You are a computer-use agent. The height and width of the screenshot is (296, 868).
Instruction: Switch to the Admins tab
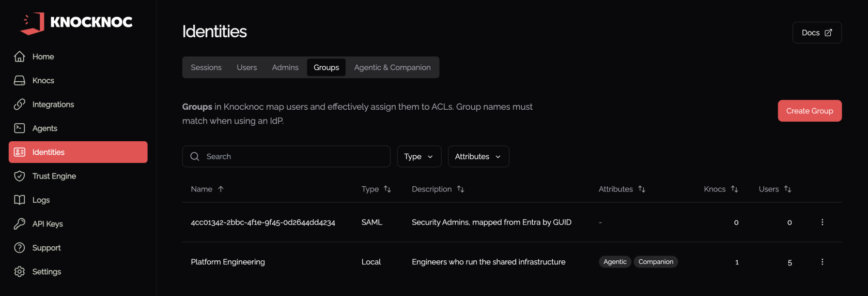[285, 67]
